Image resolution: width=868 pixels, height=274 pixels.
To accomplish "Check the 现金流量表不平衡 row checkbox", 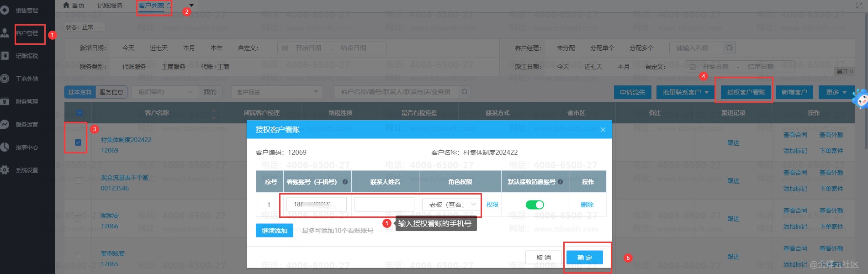I will click(78, 180).
